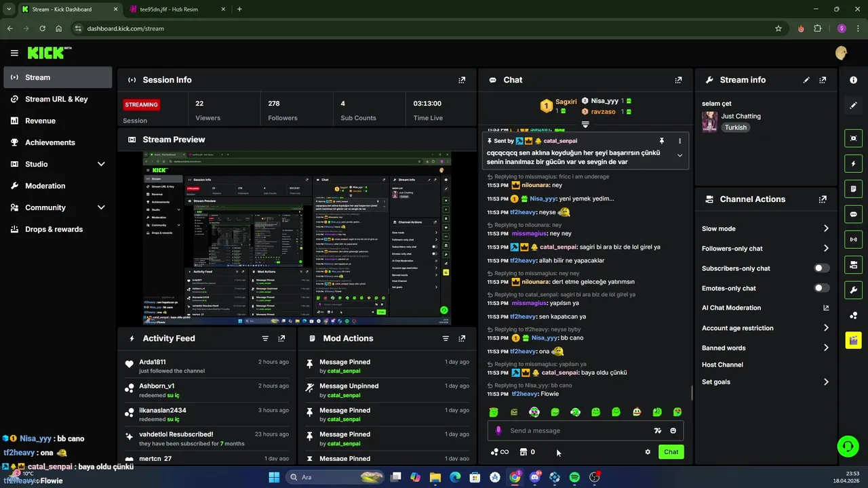
Task: Toggle the lightning activity widget in right rail
Action: pos(853,163)
